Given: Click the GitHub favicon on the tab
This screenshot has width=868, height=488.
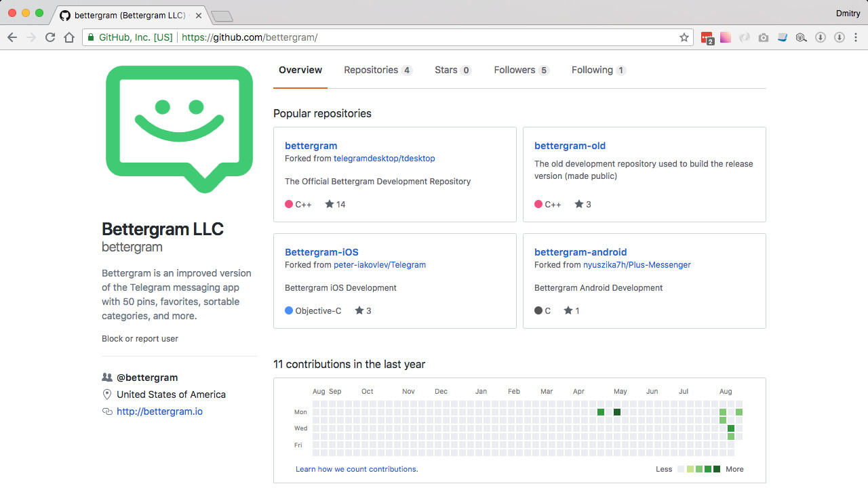Looking at the screenshot, I should [x=65, y=15].
